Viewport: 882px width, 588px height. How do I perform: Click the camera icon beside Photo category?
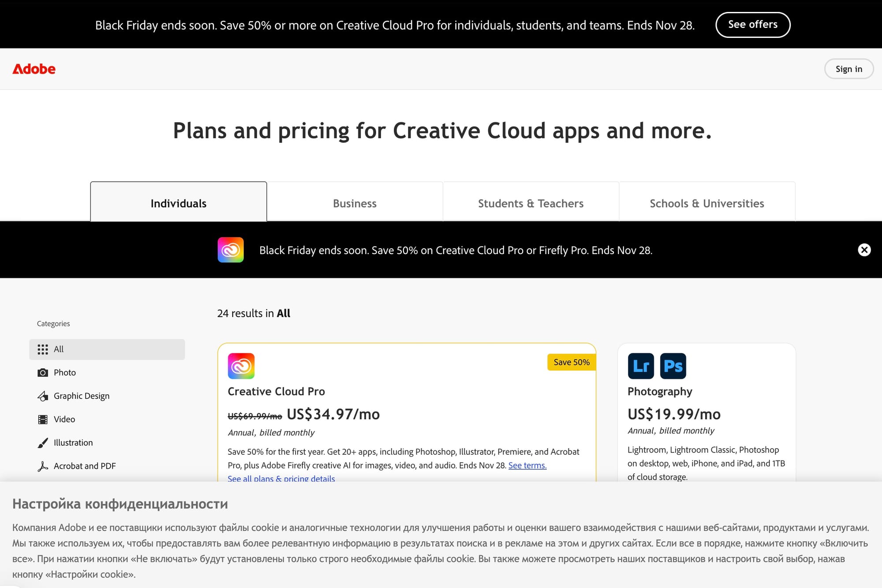point(43,372)
